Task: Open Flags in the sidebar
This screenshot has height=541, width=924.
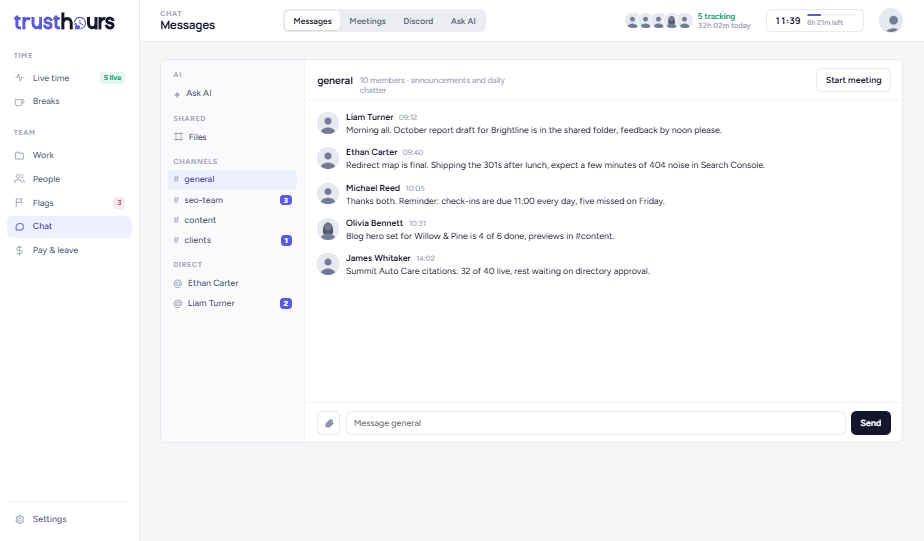Action: click(x=70, y=203)
